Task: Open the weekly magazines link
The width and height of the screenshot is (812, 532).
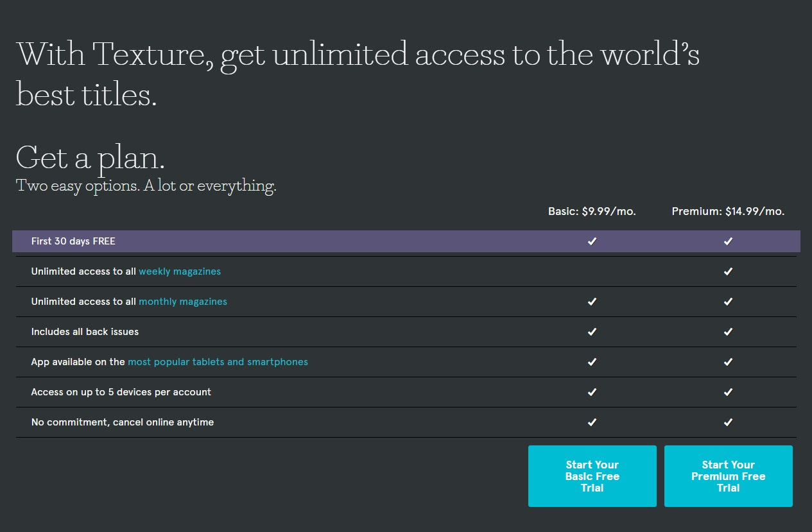Action: (180, 271)
